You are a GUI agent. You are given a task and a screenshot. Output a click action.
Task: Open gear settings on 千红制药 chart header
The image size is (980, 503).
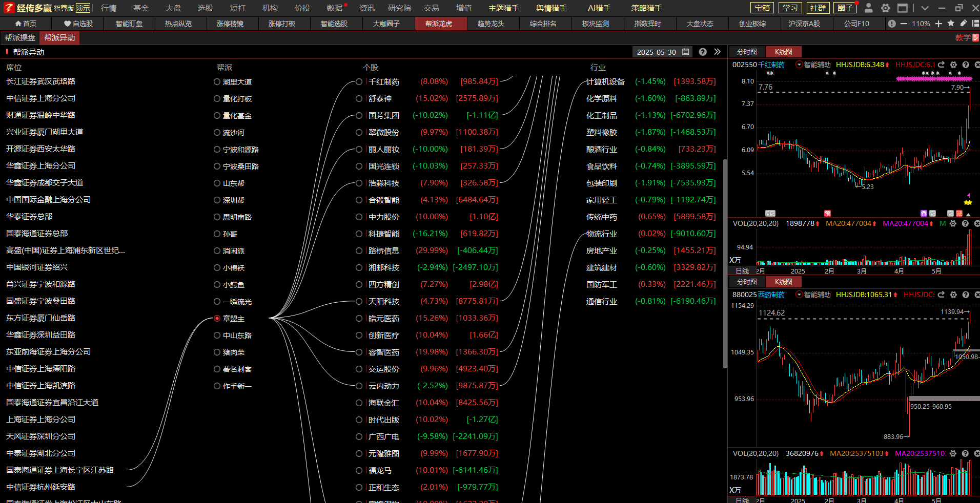pyautogui.click(x=953, y=65)
